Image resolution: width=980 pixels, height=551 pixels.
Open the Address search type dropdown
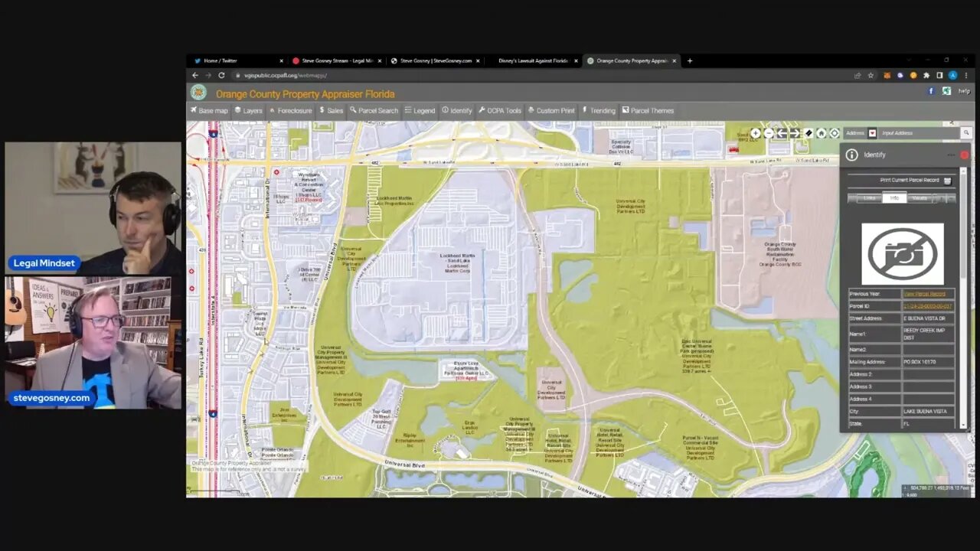872,133
